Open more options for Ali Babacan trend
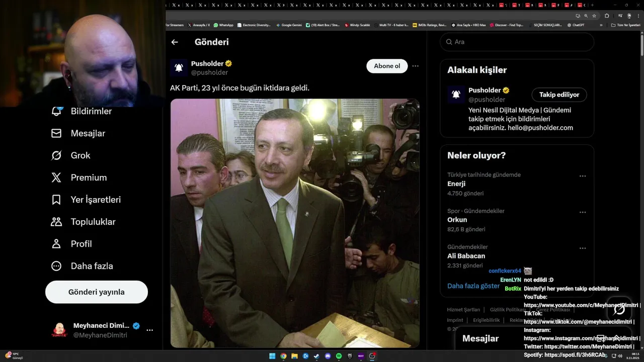The width and height of the screenshot is (644, 362). 583,248
